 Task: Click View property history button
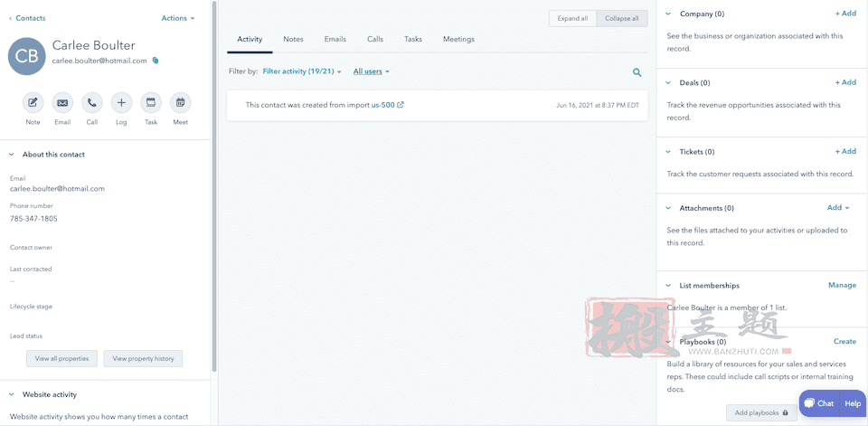(x=144, y=358)
